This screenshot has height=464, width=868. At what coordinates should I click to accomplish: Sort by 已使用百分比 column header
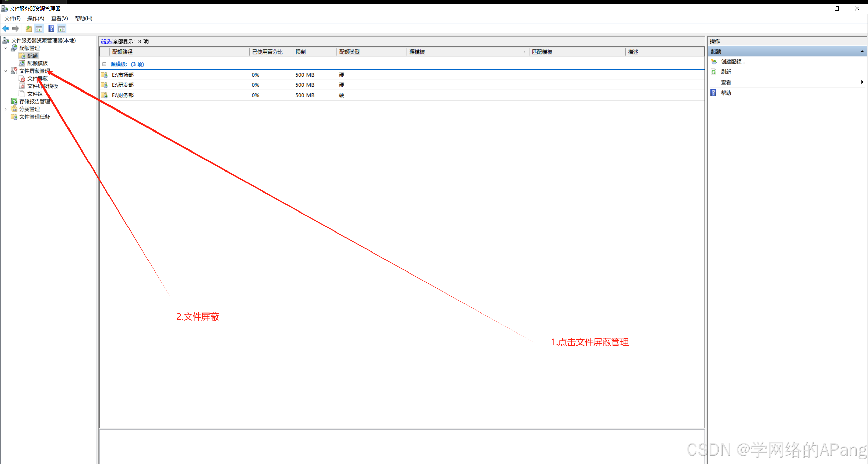pyautogui.click(x=268, y=52)
